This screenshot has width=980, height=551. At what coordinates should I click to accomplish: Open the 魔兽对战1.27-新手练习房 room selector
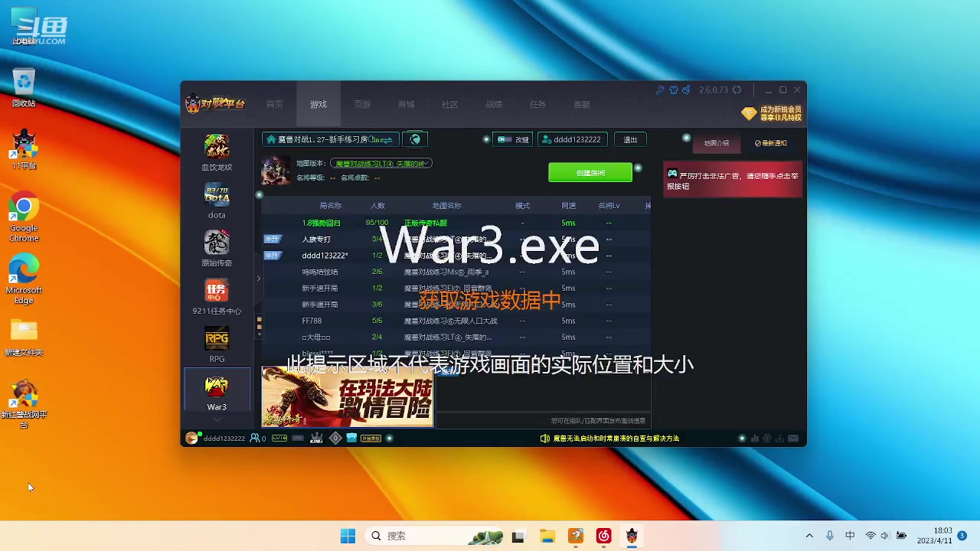click(x=330, y=139)
